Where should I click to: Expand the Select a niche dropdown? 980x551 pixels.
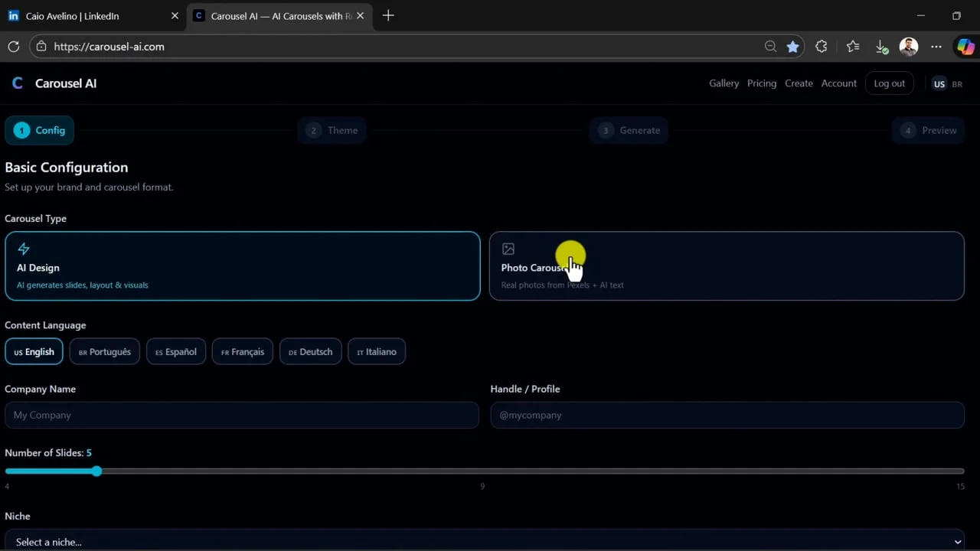pyautogui.click(x=484, y=541)
